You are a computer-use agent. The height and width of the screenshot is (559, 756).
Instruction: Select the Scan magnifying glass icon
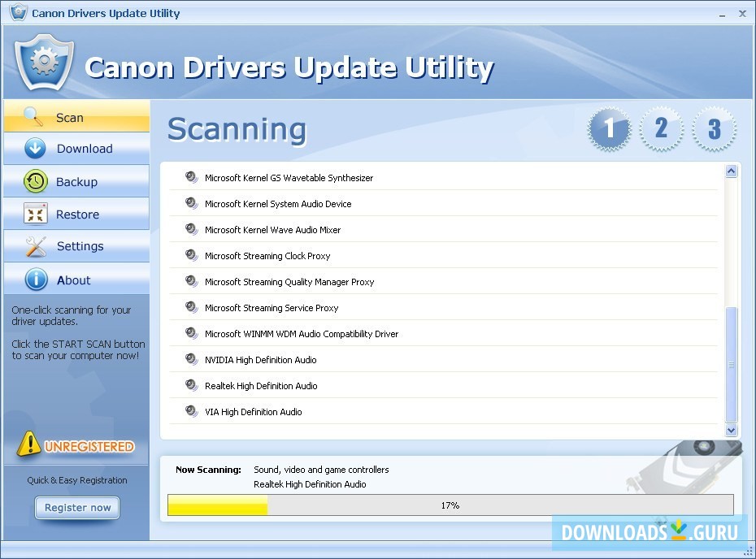34,116
